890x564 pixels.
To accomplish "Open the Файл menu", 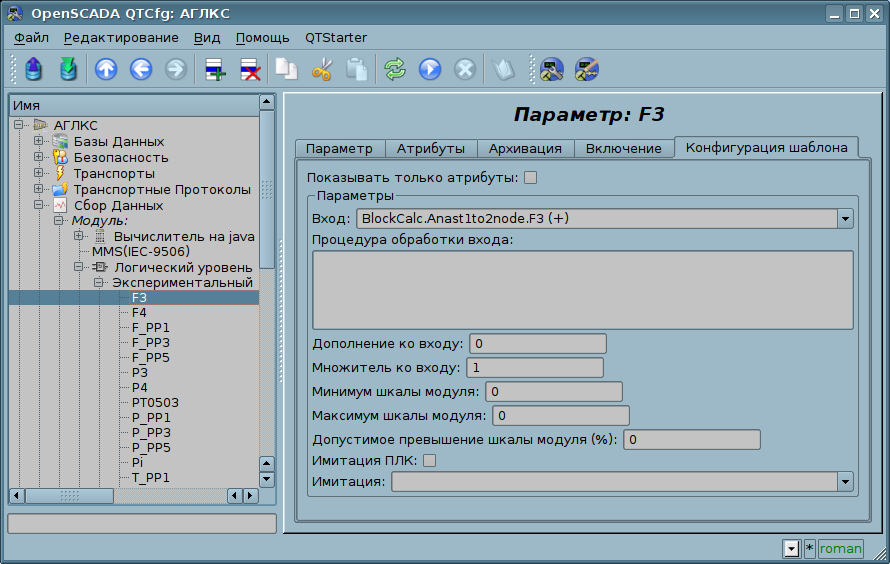I will pos(31,37).
